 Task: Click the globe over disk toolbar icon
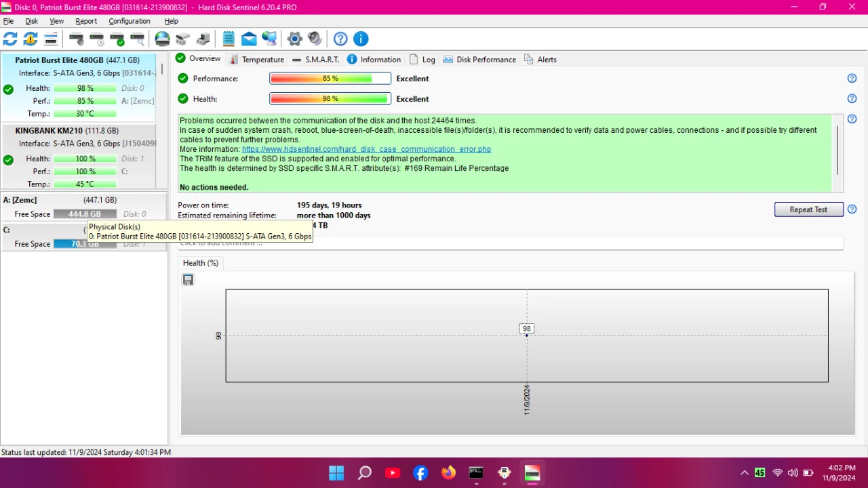tap(162, 39)
